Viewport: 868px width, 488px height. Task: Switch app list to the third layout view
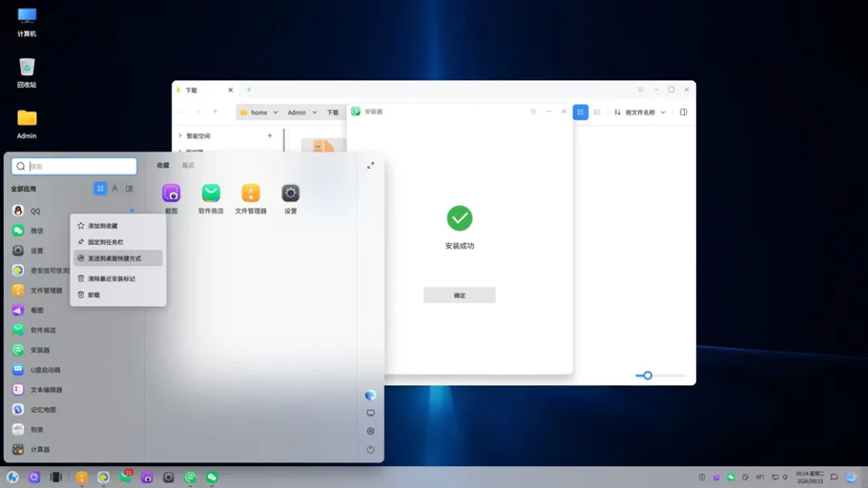click(x=129, y=189)
